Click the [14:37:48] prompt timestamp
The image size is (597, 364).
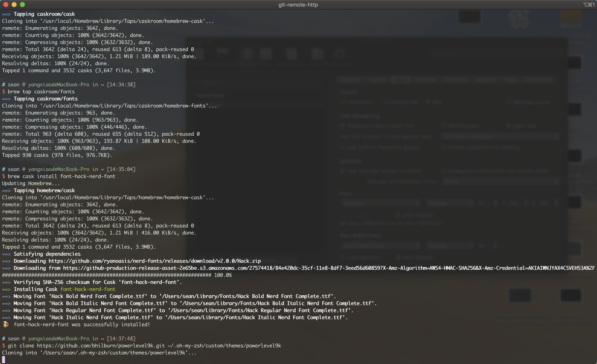click(121, 338)
